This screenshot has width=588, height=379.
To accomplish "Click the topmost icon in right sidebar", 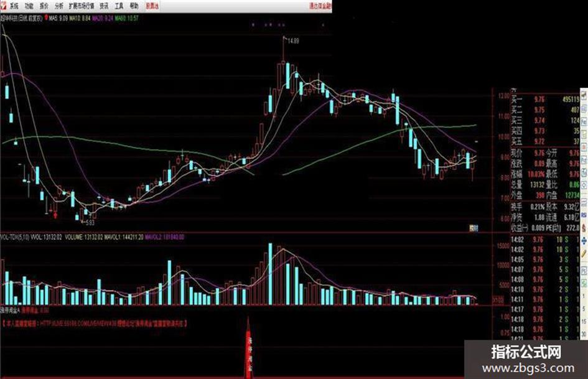I will (584, 96).
